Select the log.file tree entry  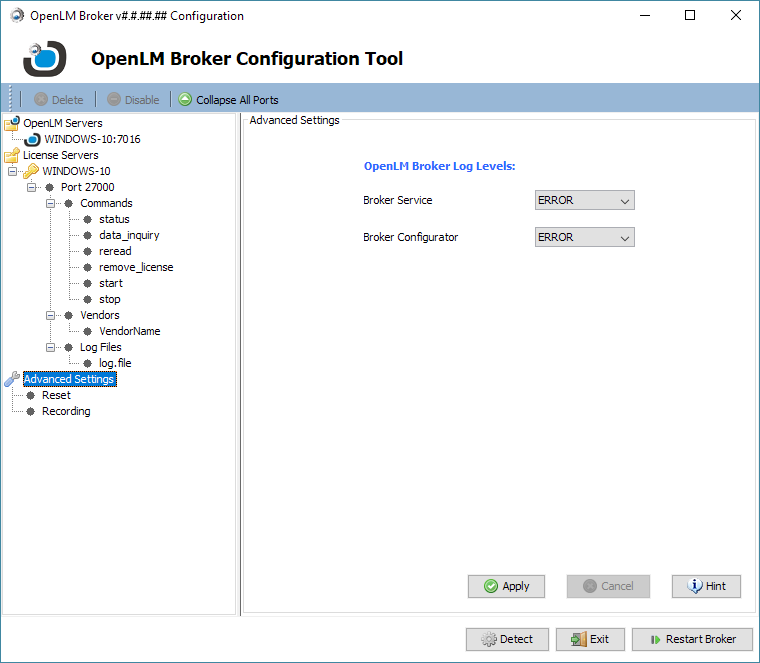(x=115, y=363)
